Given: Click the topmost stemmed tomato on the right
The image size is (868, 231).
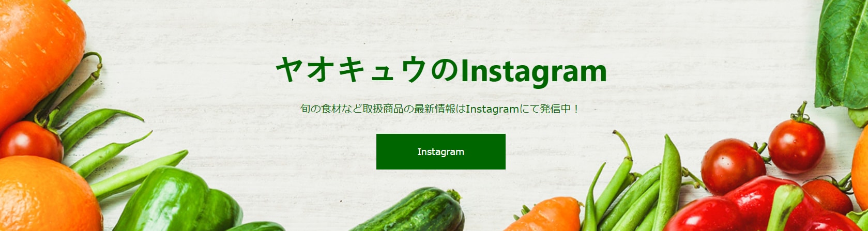Looking at the screenshot, I should coord(796,145).
